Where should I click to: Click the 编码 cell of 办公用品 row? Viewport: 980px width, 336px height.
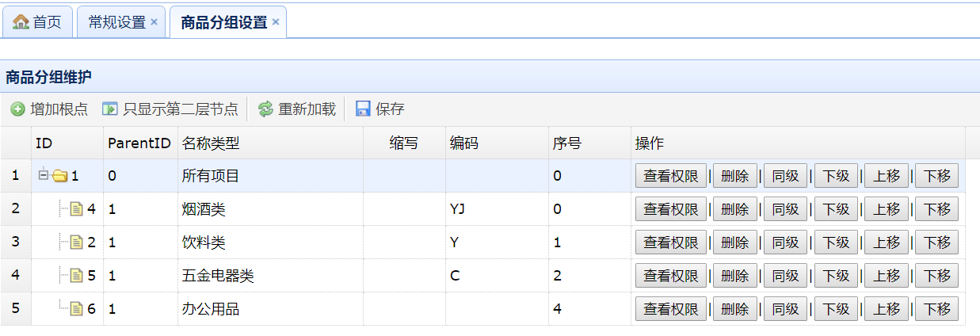[x=497, y=309]
